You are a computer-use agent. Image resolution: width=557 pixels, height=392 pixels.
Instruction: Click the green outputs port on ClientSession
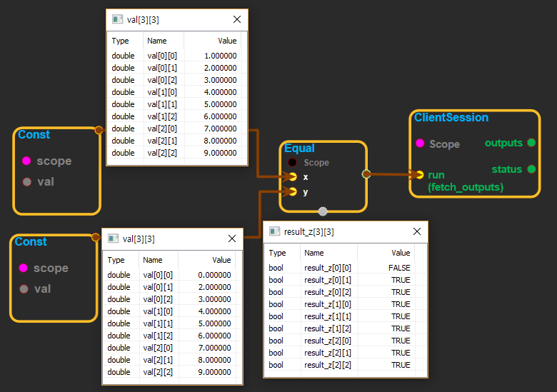click(x=531, y=143)
